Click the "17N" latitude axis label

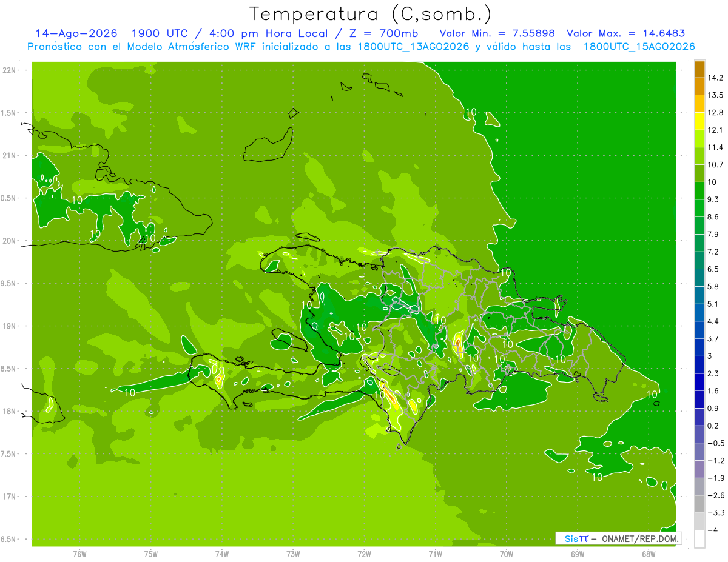9,497
